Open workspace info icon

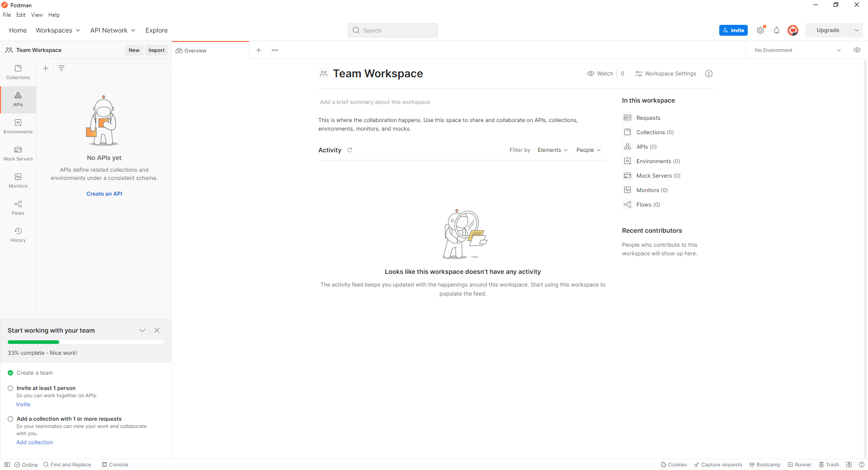709,74
